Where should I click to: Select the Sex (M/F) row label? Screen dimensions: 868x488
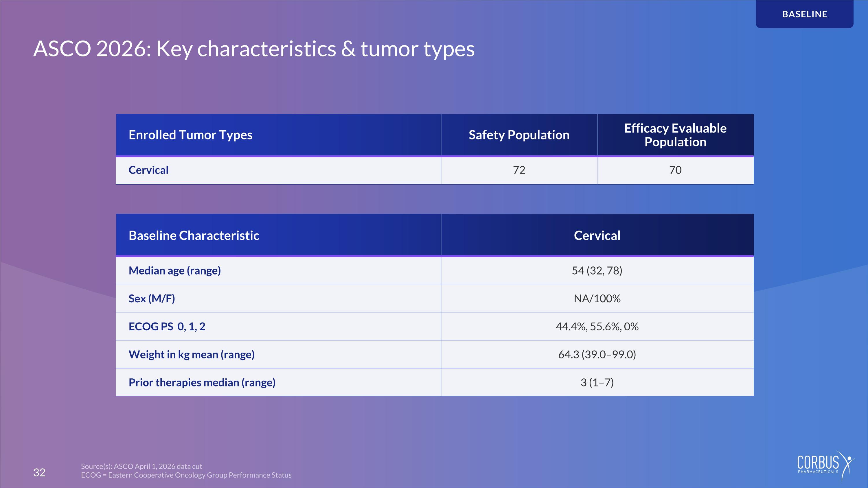click(x=152, y=299)
